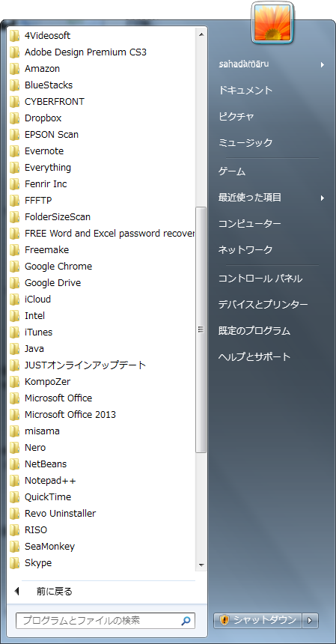
Task: Open the KompoZer folder icon
Action: click(x=14, y=382)
